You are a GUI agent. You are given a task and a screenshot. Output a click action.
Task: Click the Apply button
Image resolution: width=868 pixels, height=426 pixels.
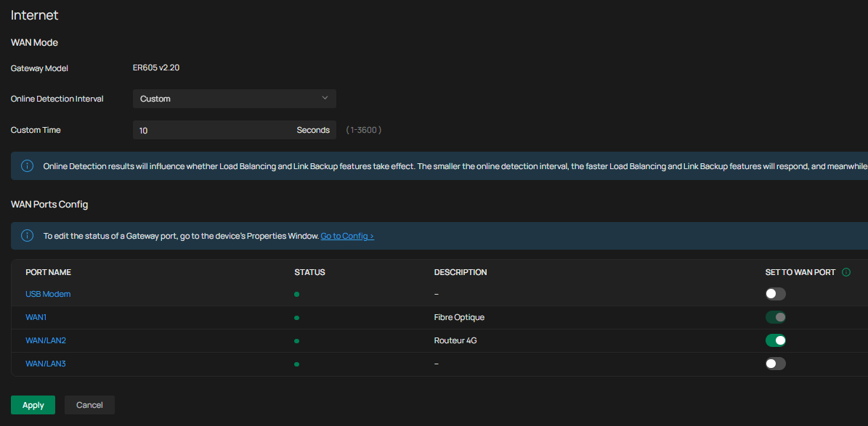coord(33,405)
